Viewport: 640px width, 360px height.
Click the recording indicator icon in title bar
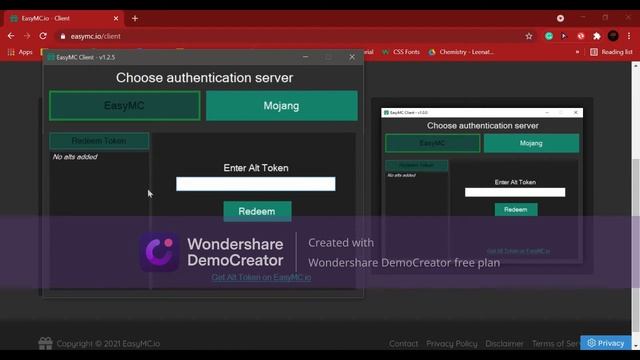[560, 18]
